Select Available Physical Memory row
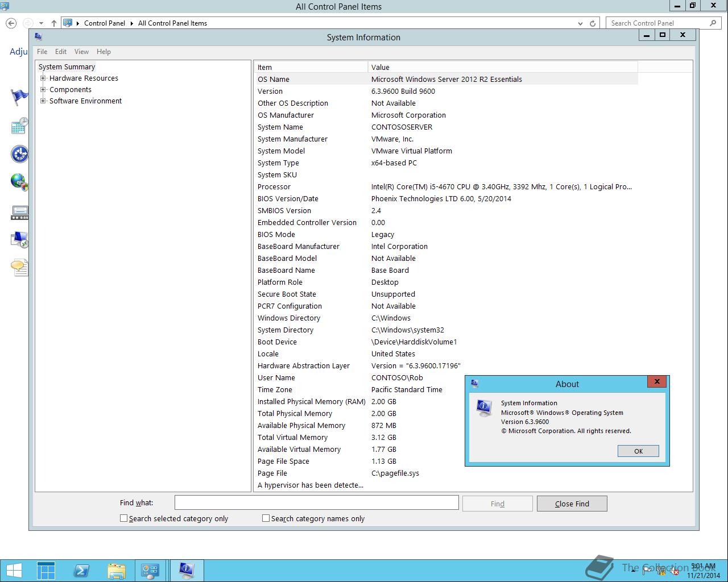Viewport: 728px width, 582px height. [x=446, y=426]
